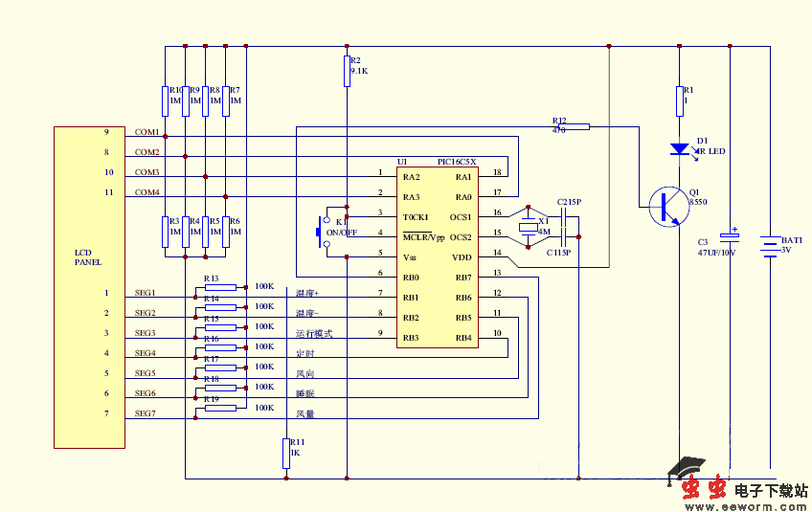Select the R11 1K resistor symbol
This screenshot has width=812, height=512.
[285, 452]
